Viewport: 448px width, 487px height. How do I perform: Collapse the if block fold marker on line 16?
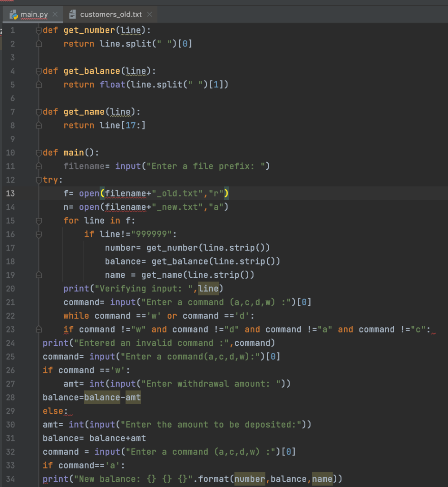coord(39,234)
